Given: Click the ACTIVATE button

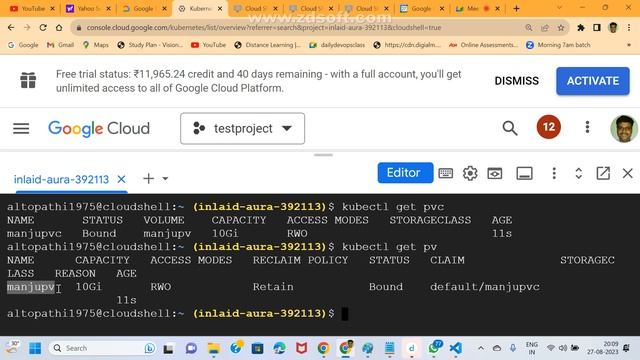Looking at the screenshot, I should point(593,81).
